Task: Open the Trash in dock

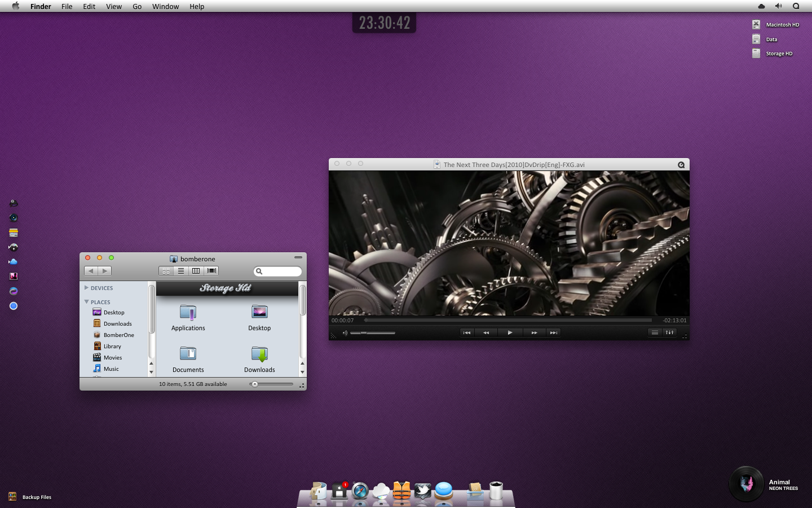Action: (x=496, y=491)
